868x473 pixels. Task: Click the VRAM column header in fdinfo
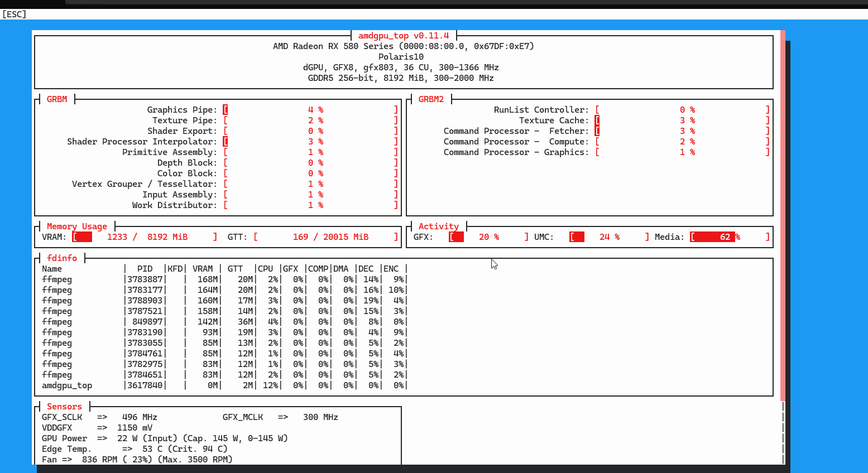click(x=203, y=269)
